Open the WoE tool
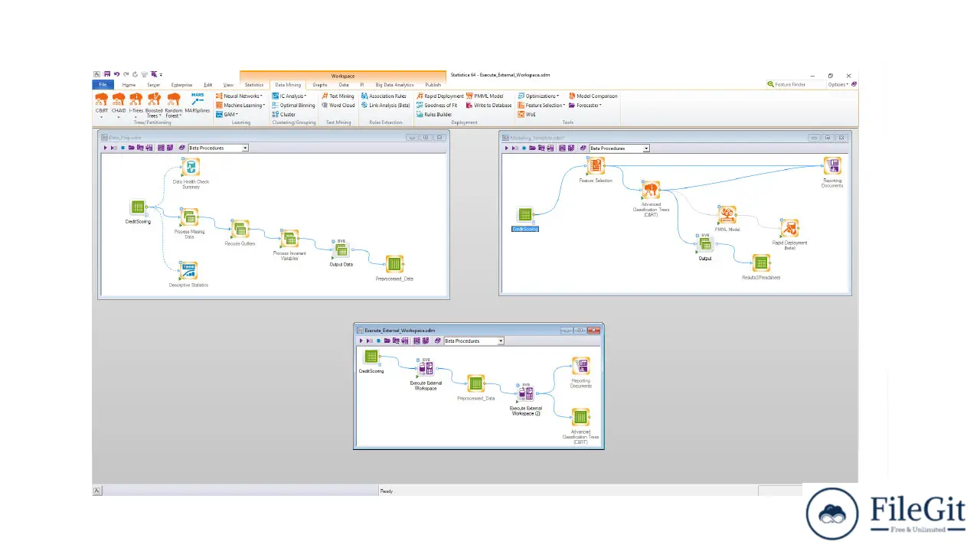980x551 pixels. coord(527,114)
